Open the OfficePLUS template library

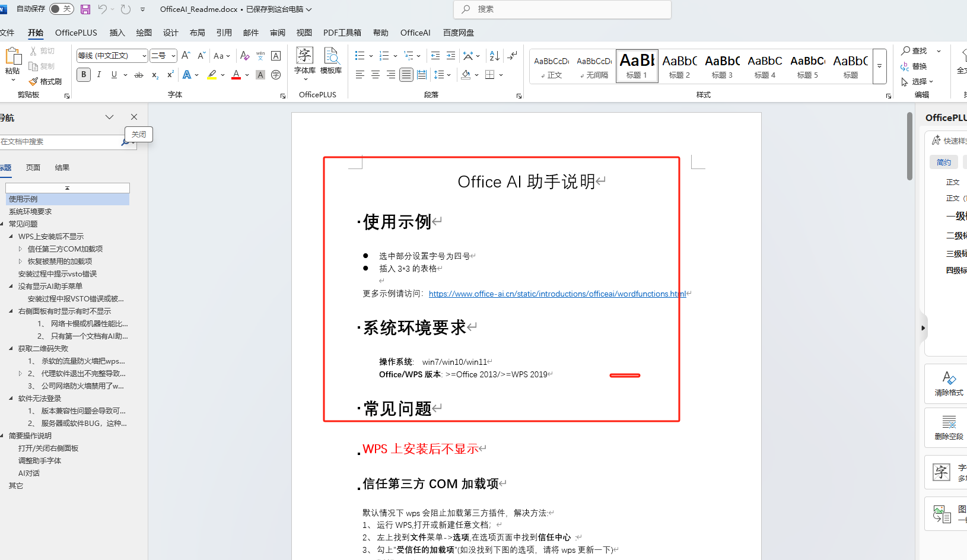(x=331, y=61)
